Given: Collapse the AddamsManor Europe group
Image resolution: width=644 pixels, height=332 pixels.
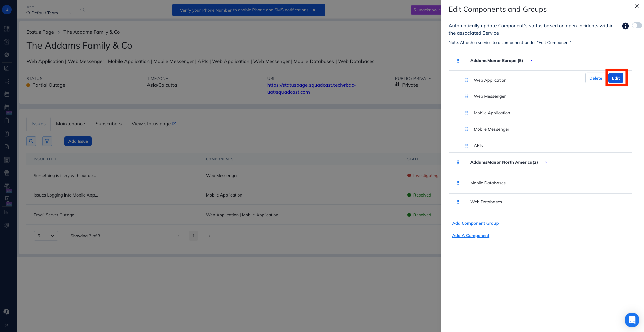Looking at the screenshot, I should 532,61.
